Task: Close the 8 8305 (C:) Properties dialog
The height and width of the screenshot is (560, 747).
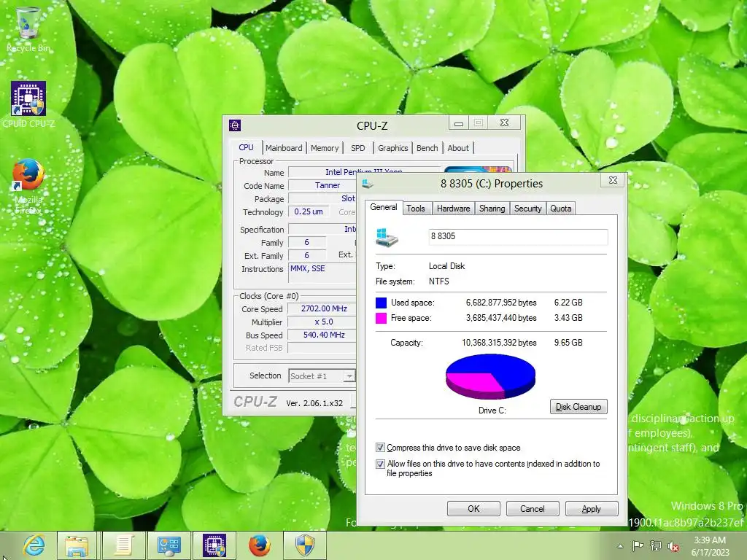Action: pyautogui.click(x=613, y=181)
